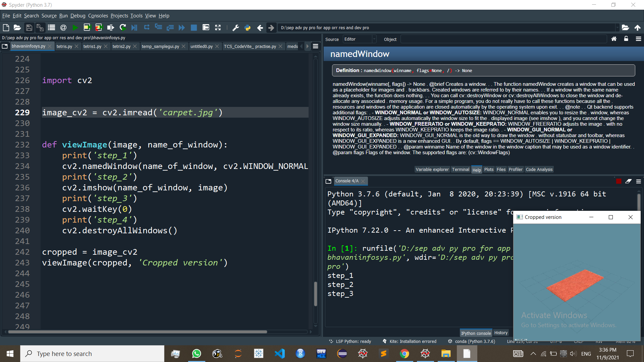
Task: Click the editor horizontal scrollbar thumb
Action: point(138,332)
